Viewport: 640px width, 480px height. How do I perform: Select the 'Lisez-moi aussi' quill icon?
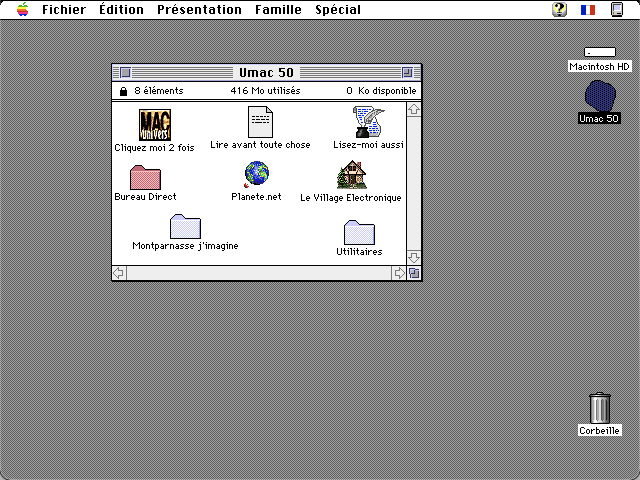pyautogui.click(x=369, y=122)
